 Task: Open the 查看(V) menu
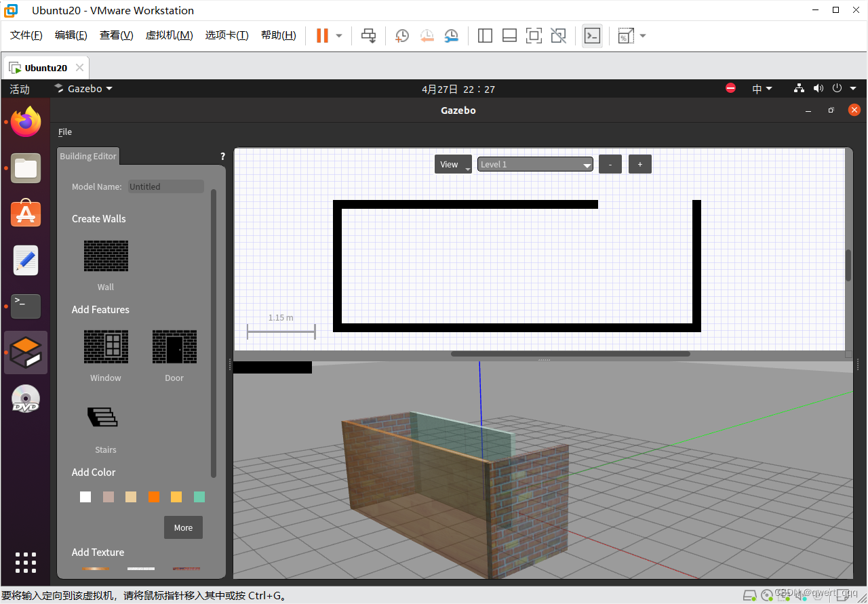tap(117, 35)
